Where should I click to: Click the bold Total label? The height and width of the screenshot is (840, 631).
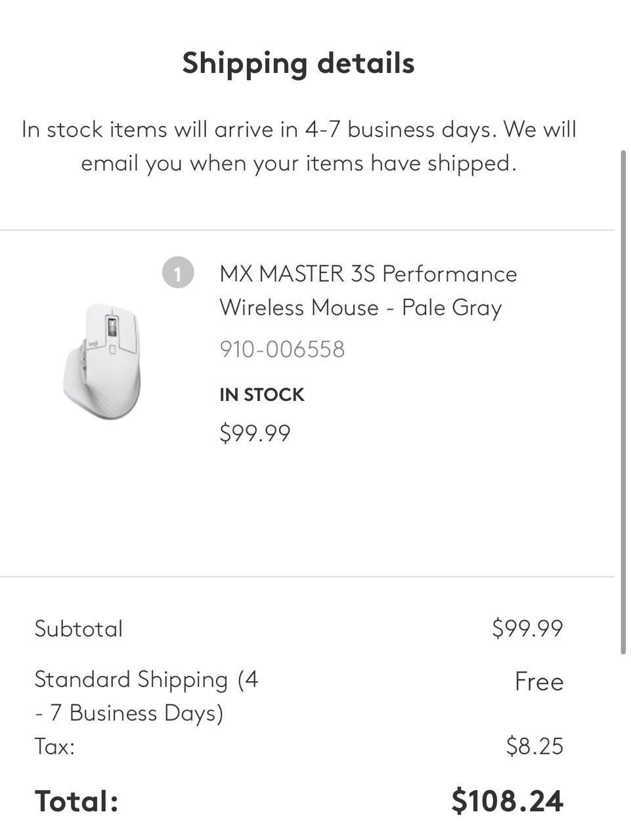click(x=76, y=801)
